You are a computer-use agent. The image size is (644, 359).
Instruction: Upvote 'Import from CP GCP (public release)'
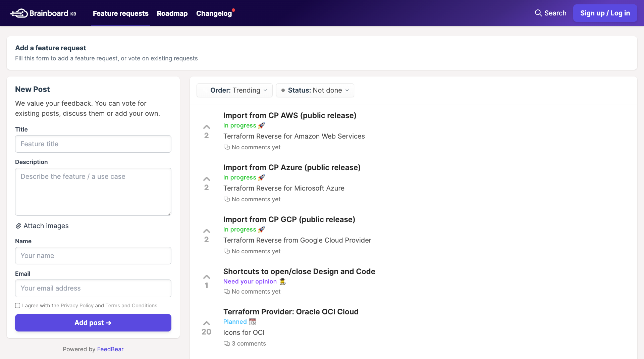(x=206, y=231)
